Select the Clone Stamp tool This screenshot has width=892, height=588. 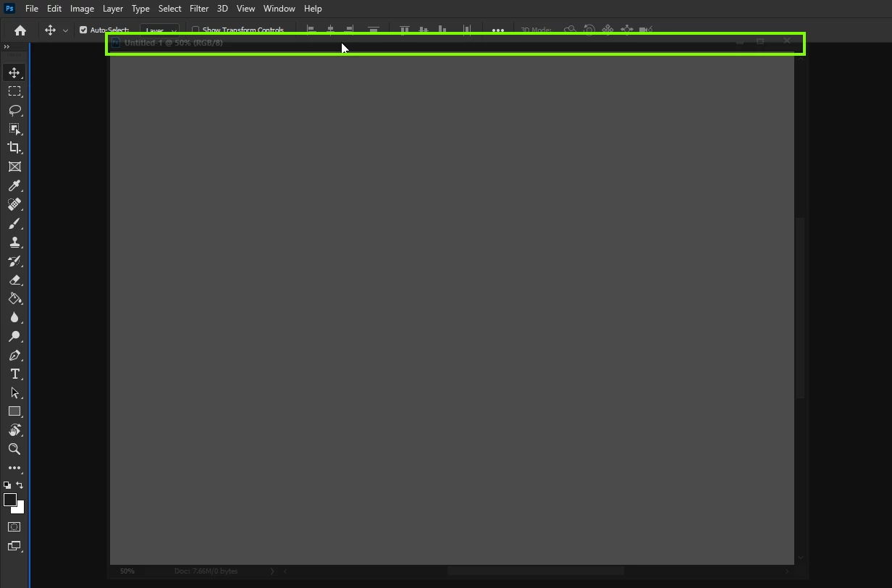(x=14, y=242)
